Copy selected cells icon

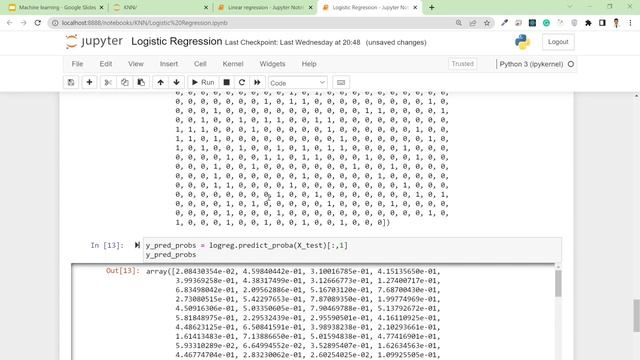pos(124,82)
